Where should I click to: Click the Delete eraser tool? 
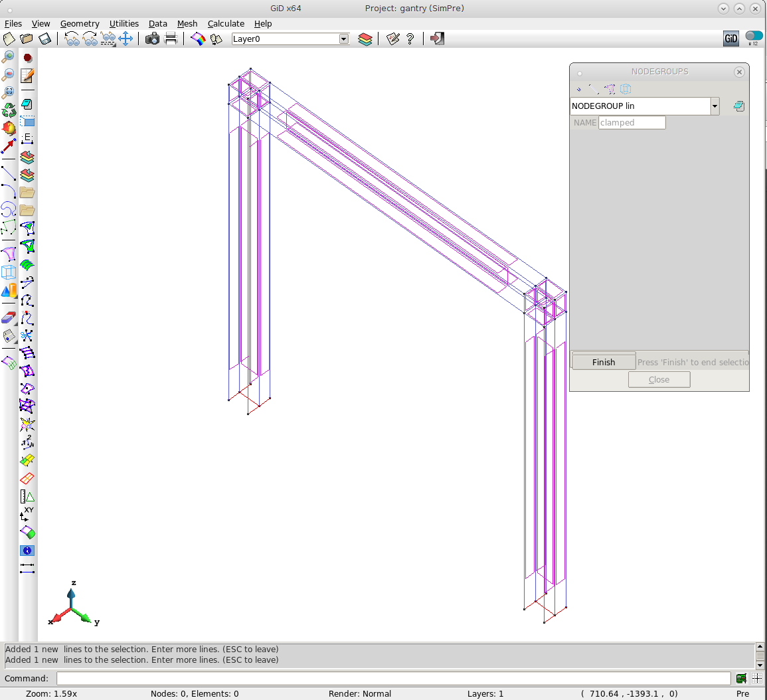tap(9, 317)
